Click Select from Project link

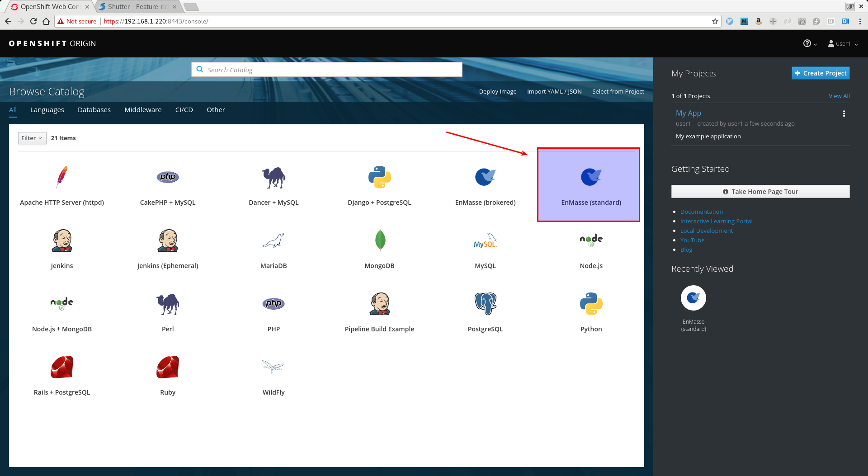[618, 91]
